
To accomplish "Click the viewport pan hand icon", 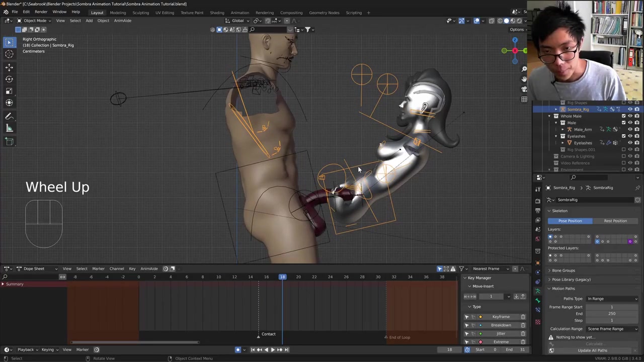I will (x=524, y=79).
